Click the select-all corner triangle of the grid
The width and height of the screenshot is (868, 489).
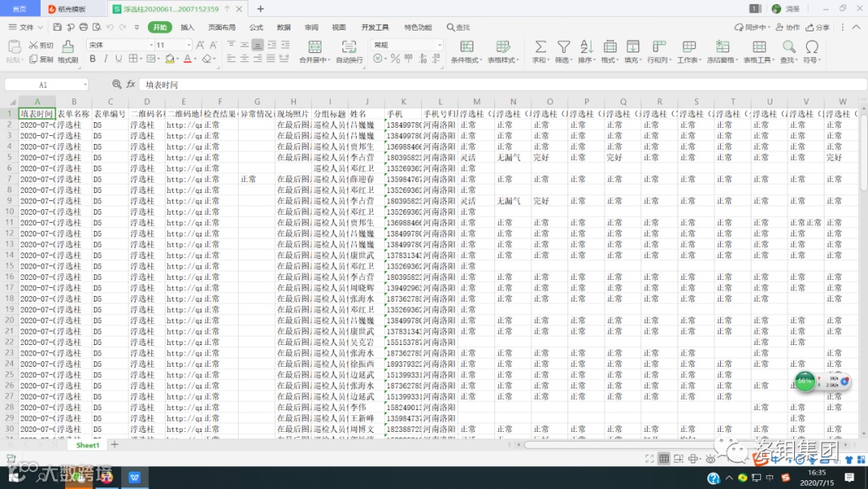(11, 102)
